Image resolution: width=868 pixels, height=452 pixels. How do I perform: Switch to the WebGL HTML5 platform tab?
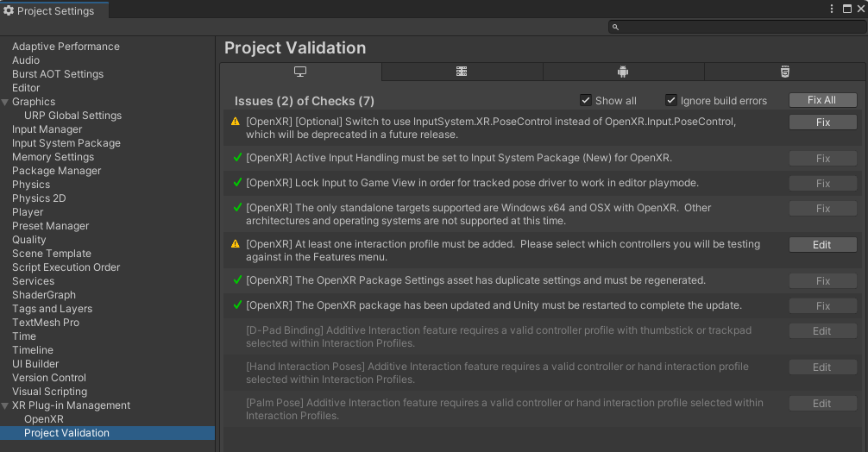tap(785, 72)
